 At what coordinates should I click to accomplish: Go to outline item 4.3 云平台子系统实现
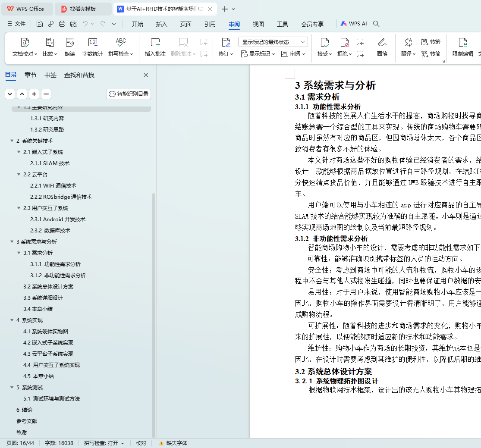[x=48, y=354]
